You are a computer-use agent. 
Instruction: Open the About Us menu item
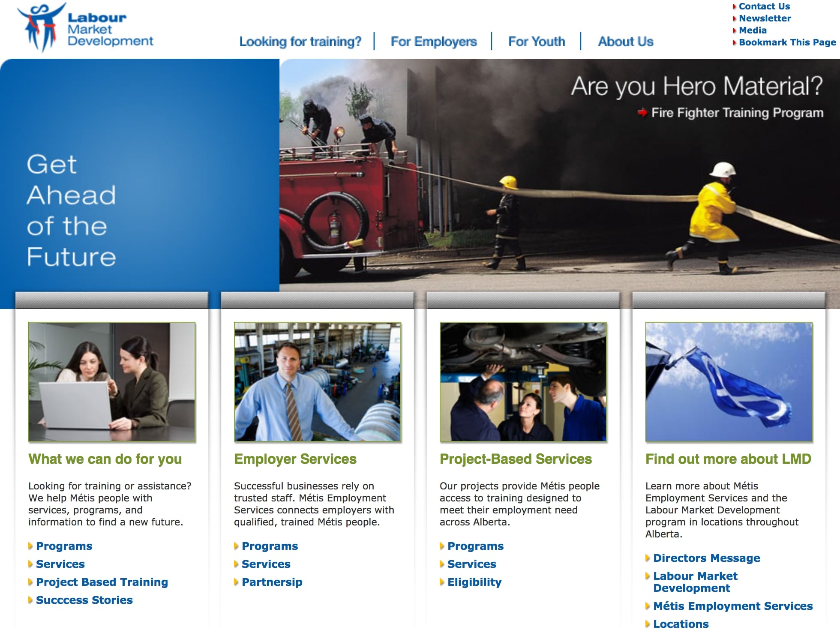(x=626, y=42)
